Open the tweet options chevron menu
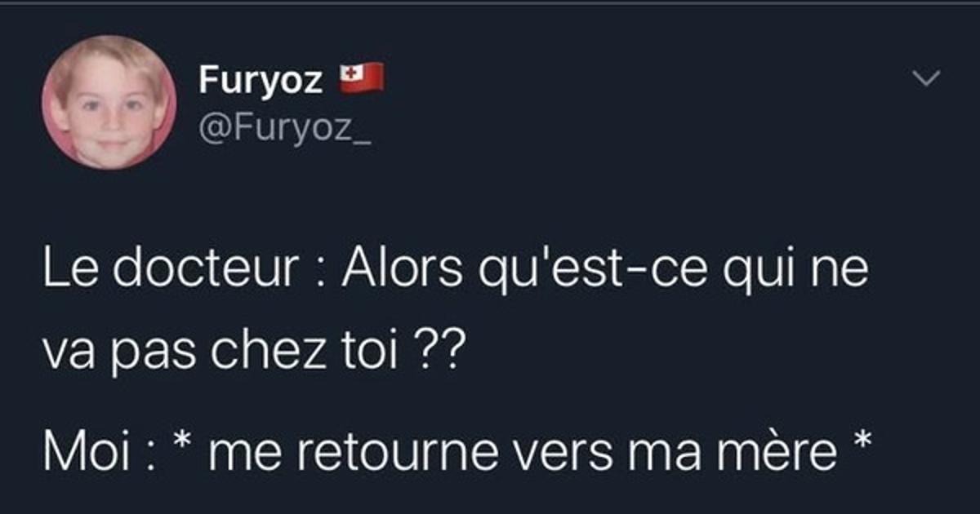 926,79
